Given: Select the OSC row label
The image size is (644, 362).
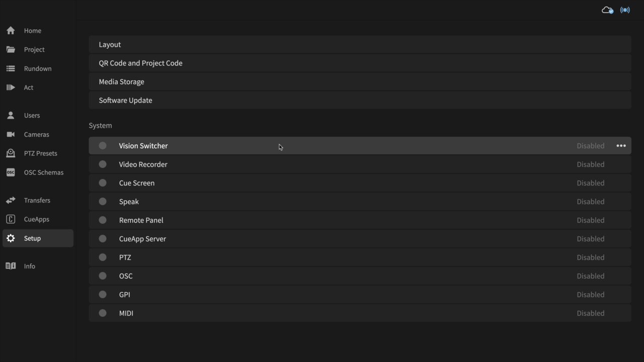Looking at the screenshot, I should [126, 276].
